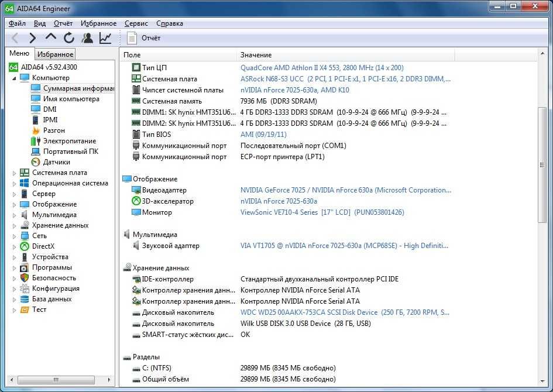Click the Программы icon in tree

[25, 267]
